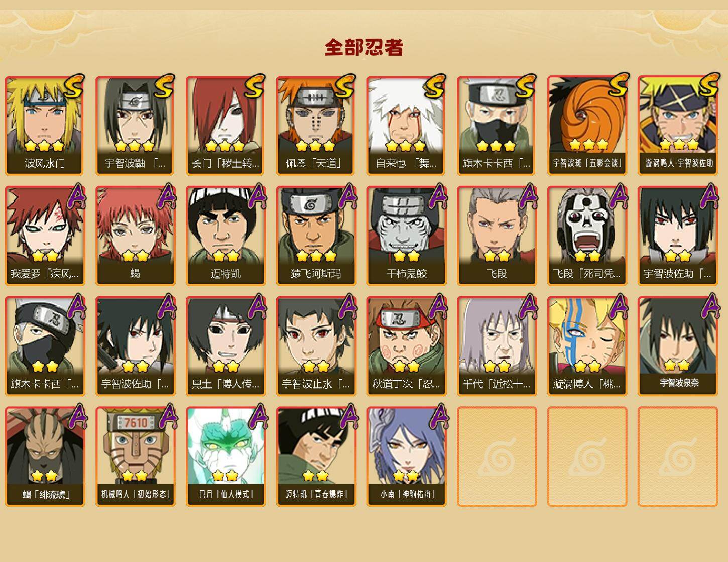Viewport: 728px width, 562px height.
Task: Click the first empty ninja slot
Action: pos(497,457)
